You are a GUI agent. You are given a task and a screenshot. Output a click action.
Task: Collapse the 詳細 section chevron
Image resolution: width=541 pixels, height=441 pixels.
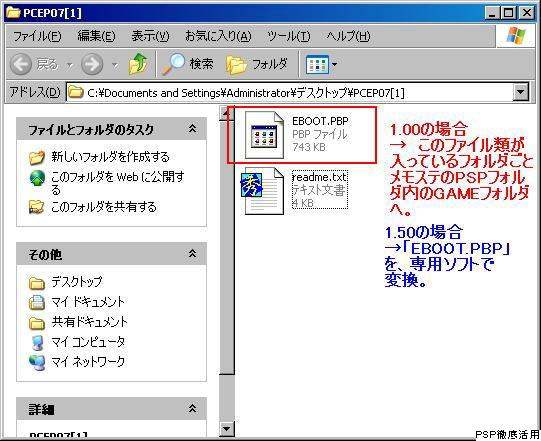pos(193,409)
